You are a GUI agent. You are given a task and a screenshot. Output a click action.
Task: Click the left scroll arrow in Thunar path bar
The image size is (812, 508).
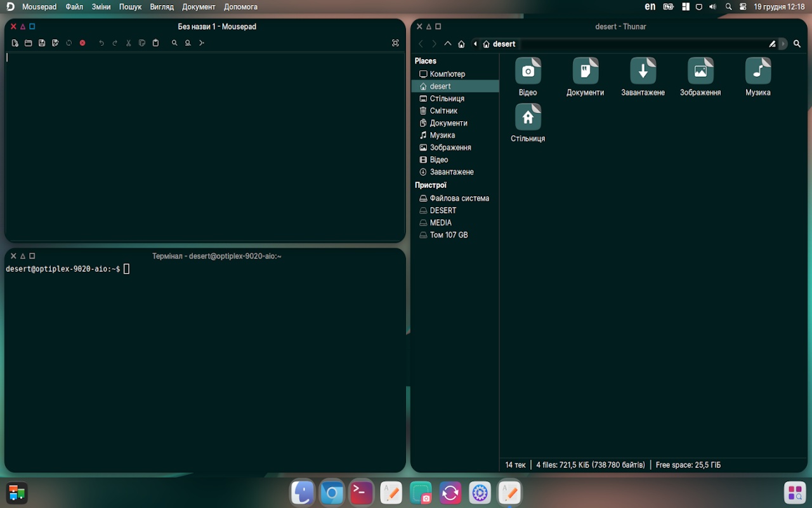[x=475, y=44]
